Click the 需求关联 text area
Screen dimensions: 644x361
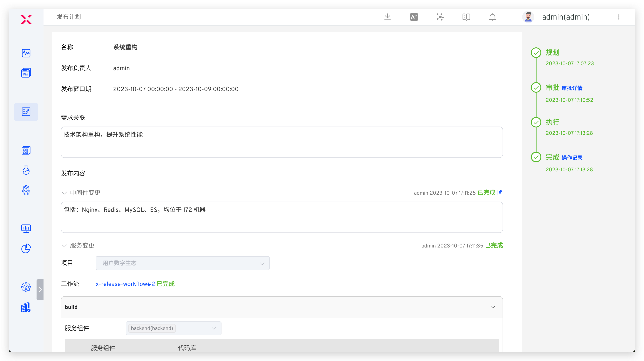point(282,142)
